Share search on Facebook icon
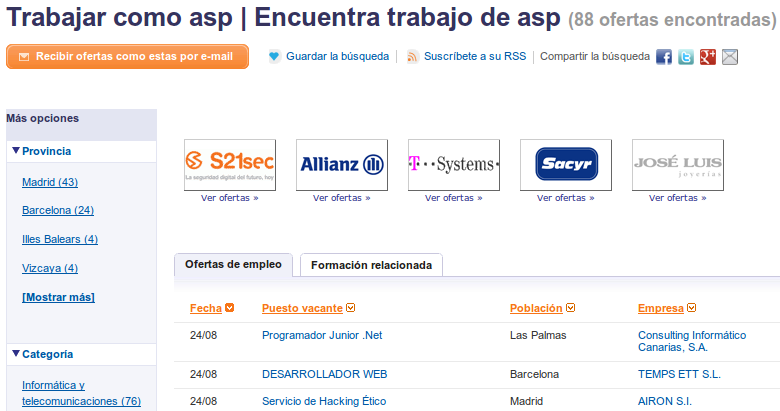This screenshot has height=411, width=780. click(664, 57)
